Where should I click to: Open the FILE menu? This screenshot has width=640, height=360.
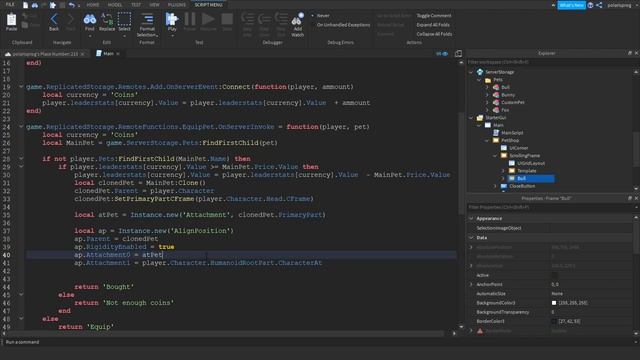click(10, 4)
